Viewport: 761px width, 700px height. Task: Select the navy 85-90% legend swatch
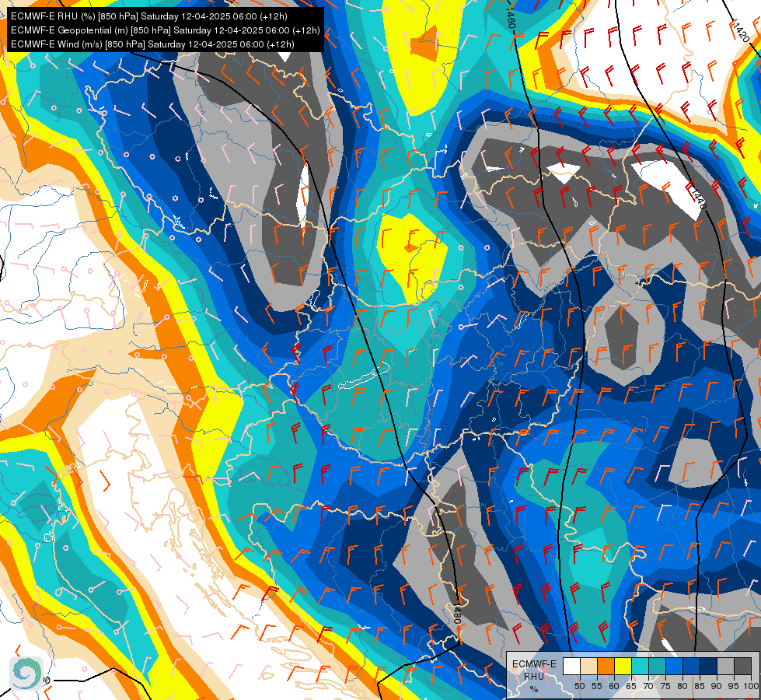[709, 666]
